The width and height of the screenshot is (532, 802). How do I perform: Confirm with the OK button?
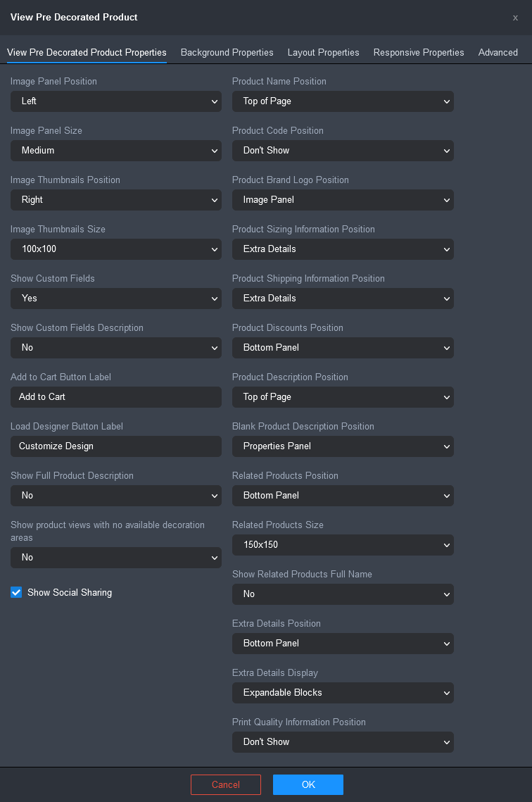coord(308,784)
